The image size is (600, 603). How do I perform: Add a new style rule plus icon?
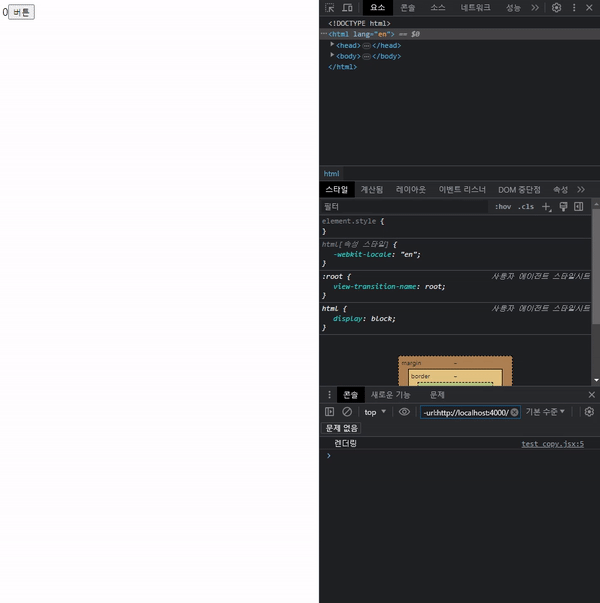(547, 207)
